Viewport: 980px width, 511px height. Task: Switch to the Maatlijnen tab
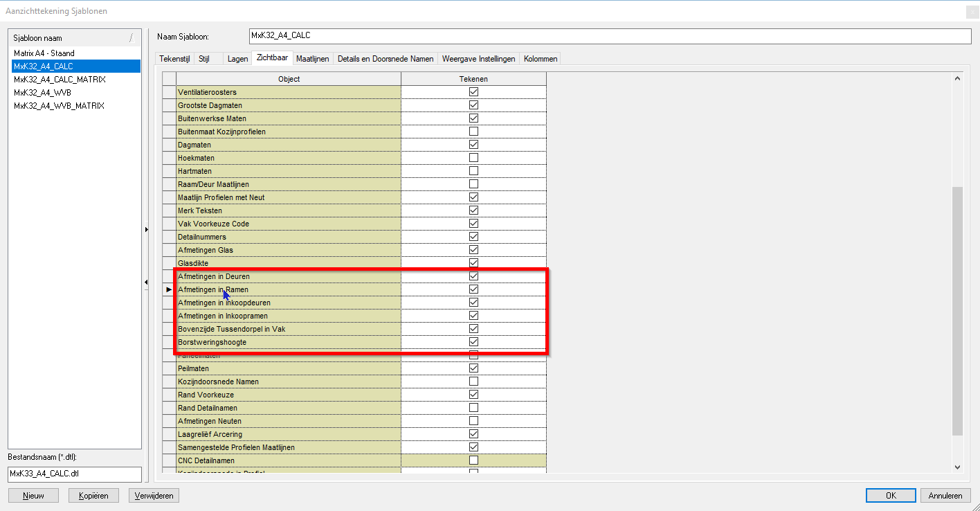[x=312, y=59]
